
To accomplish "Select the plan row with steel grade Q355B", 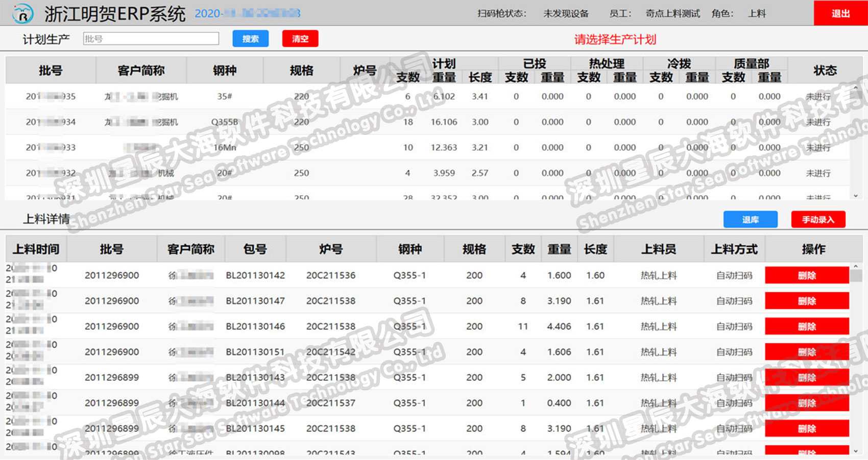I will pos(428,122).
